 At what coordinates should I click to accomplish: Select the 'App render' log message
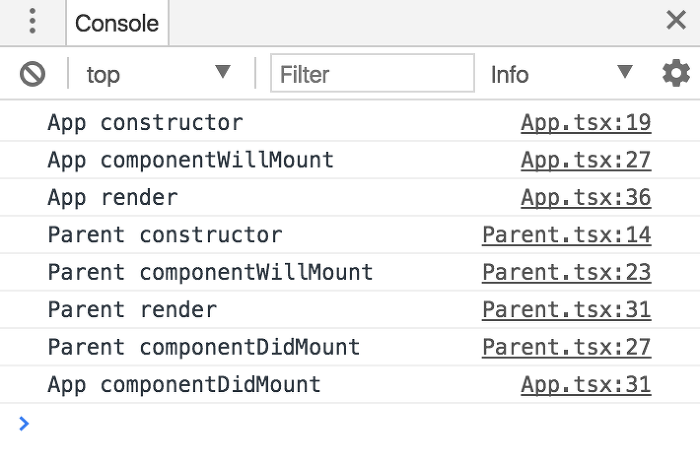point(113,197)
